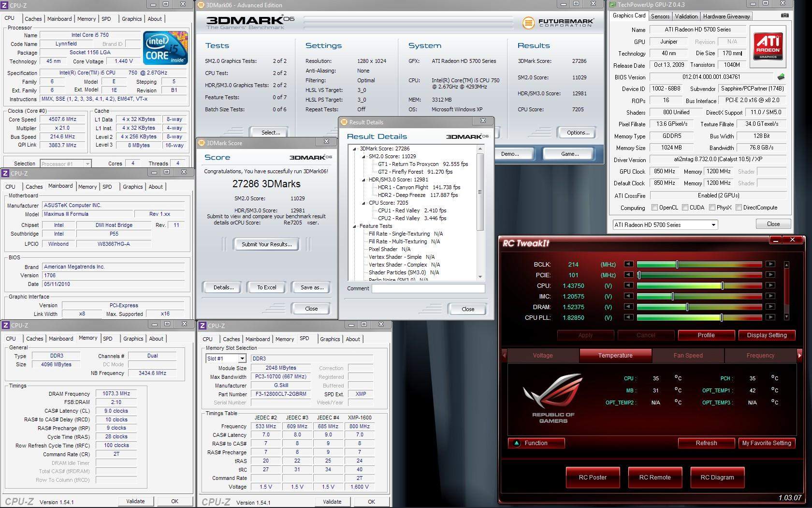Viewport: 812px width, 508px height.
Task: Click the Function button triangle icon
Action: (x=517, y=443)
